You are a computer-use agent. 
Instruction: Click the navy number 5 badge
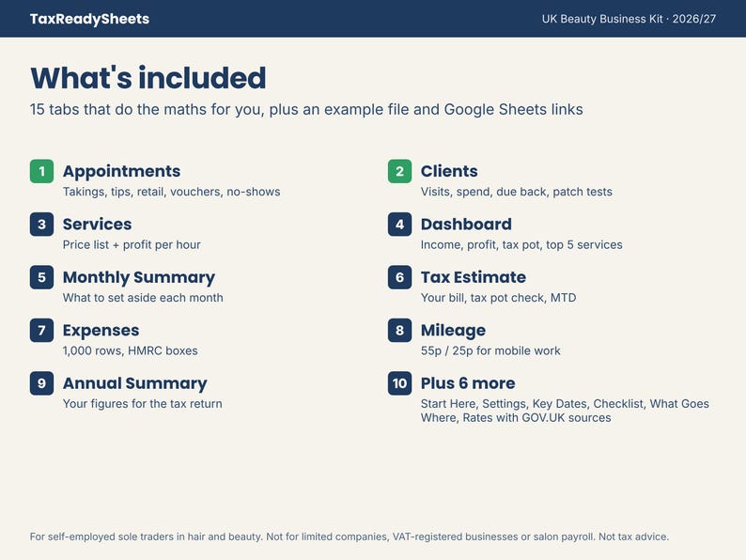click(42, 277)
